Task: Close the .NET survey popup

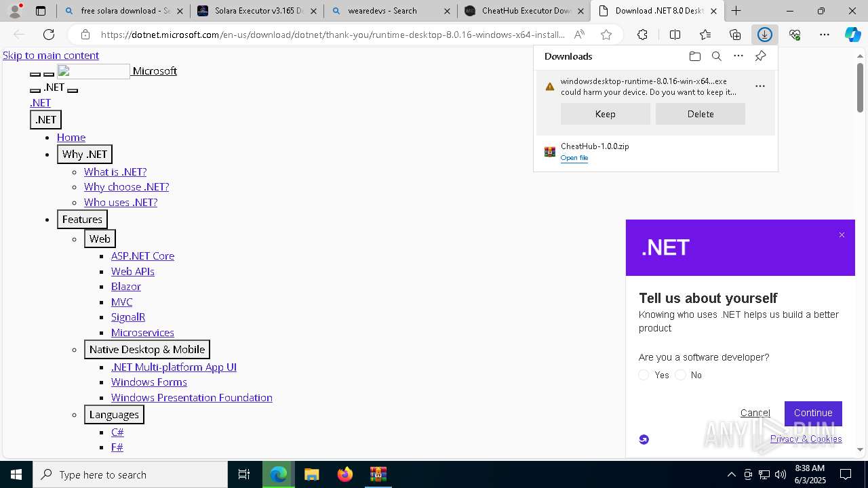Action: point(842,235)
